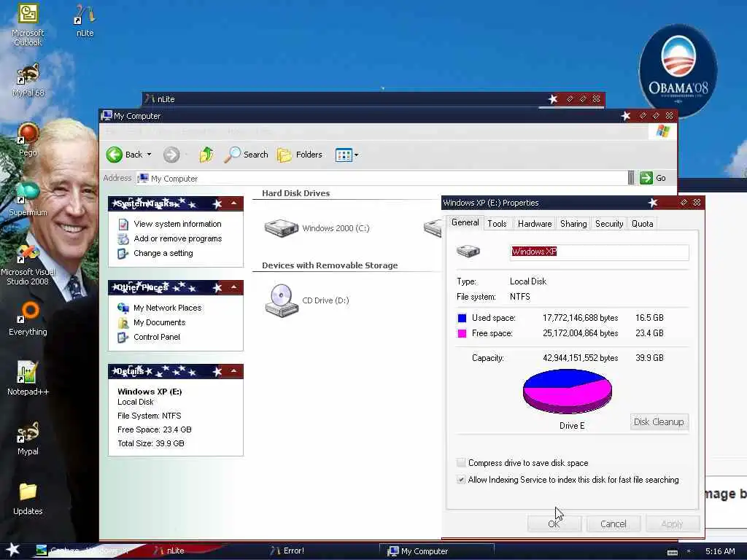Click the Drive E pie chart

(567, 392)
